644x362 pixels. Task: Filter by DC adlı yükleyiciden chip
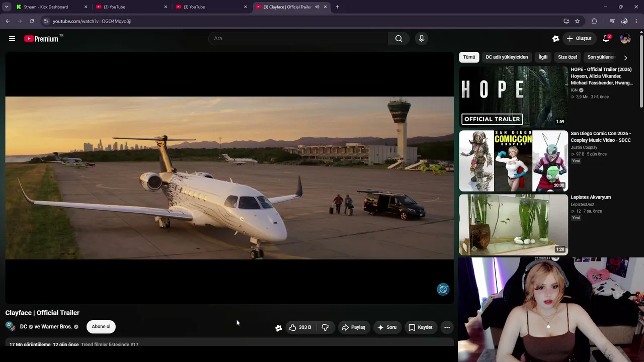[507, 57]
